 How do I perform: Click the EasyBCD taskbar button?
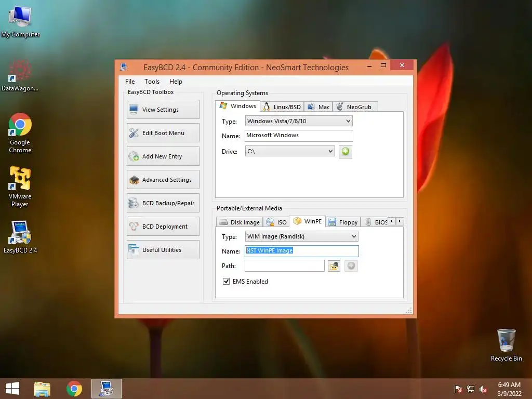click(x=106, y=389)
